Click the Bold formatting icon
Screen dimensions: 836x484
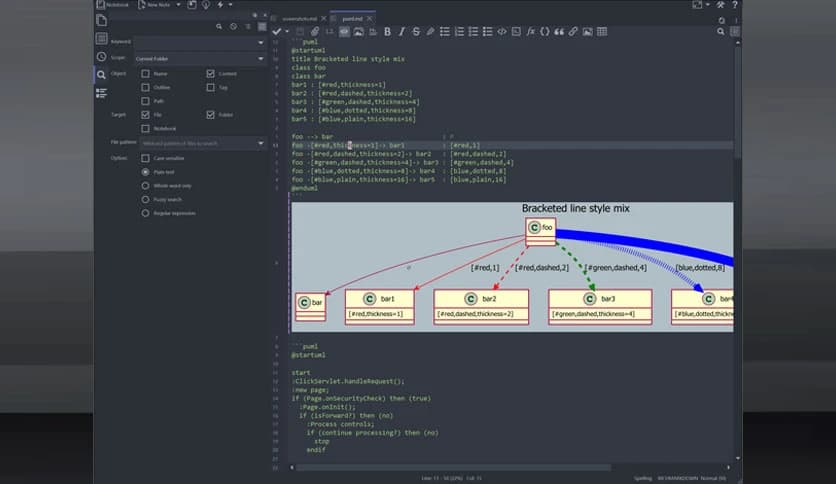tap(388, 32)
